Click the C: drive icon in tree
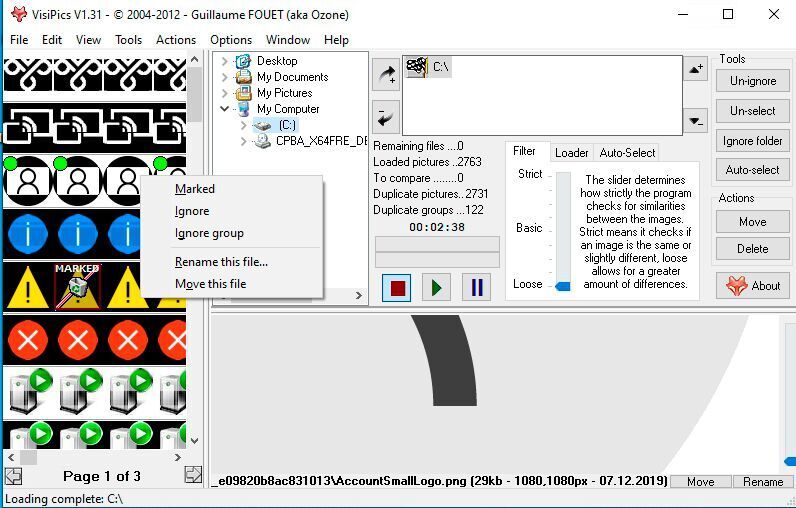 [x=262, y=125]
